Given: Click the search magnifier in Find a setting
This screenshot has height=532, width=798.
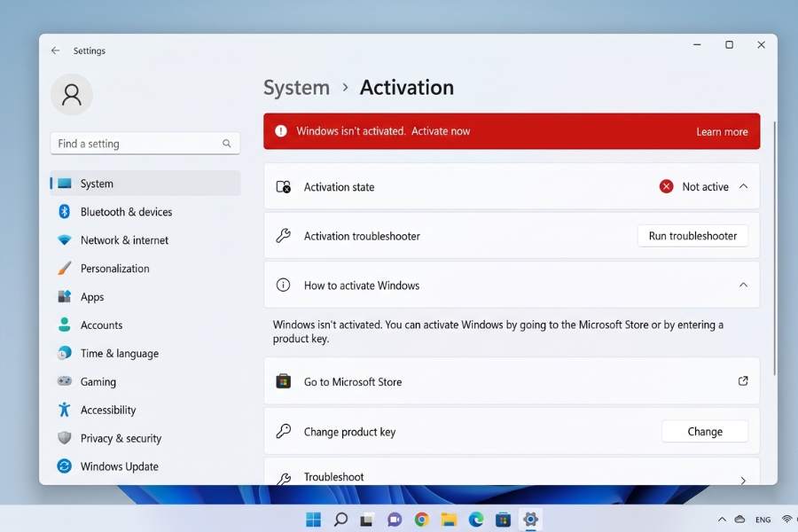Looking at the screenshot, I should point(226,144).
